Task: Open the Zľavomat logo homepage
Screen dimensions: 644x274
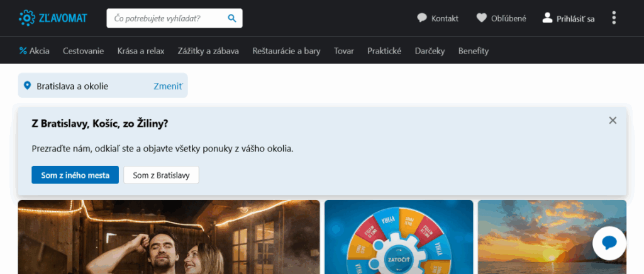Action: point(53,18)
